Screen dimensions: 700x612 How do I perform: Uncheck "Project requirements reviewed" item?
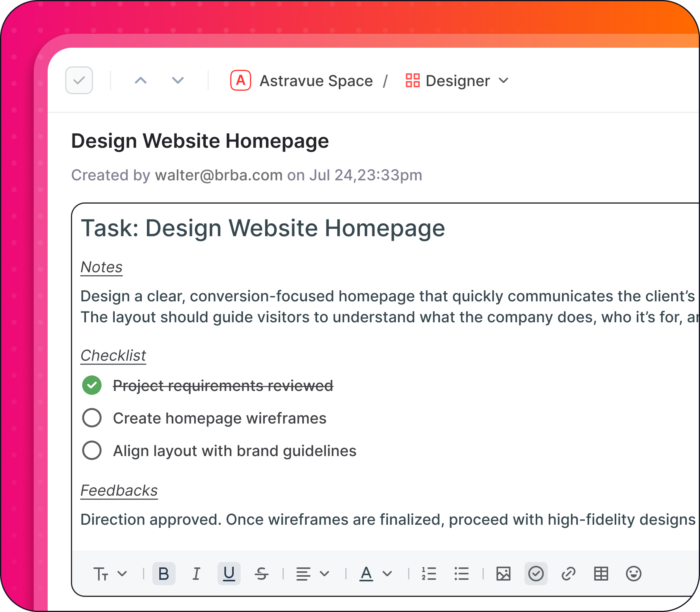[x=92, y=386]
